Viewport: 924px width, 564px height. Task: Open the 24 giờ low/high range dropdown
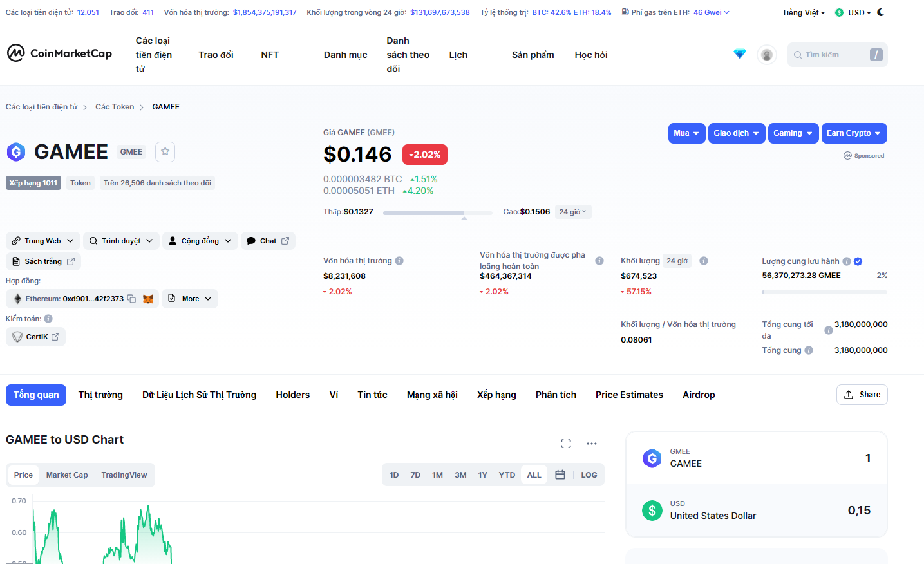click(572, 212)
